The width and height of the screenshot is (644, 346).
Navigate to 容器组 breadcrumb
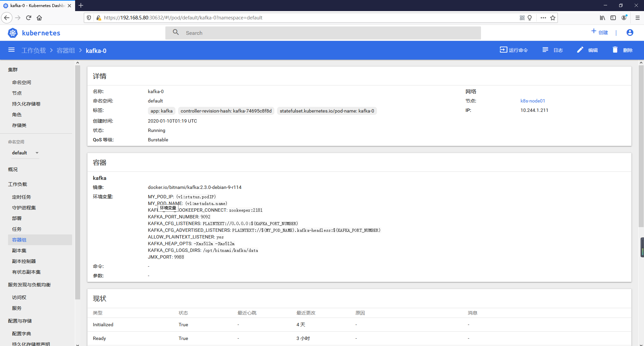pyautogui.click(x=65, y=50)
